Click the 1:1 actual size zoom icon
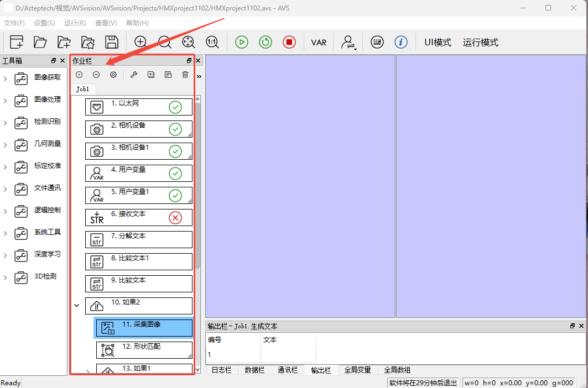The width and height of the screenshot is (588, 388). pyautogui.click(x=212, y=43)
